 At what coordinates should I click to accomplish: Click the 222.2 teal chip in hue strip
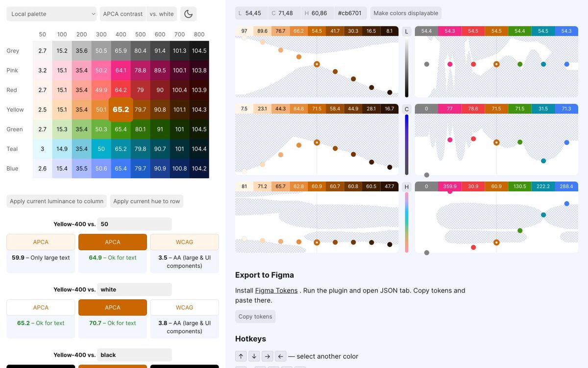543,186
